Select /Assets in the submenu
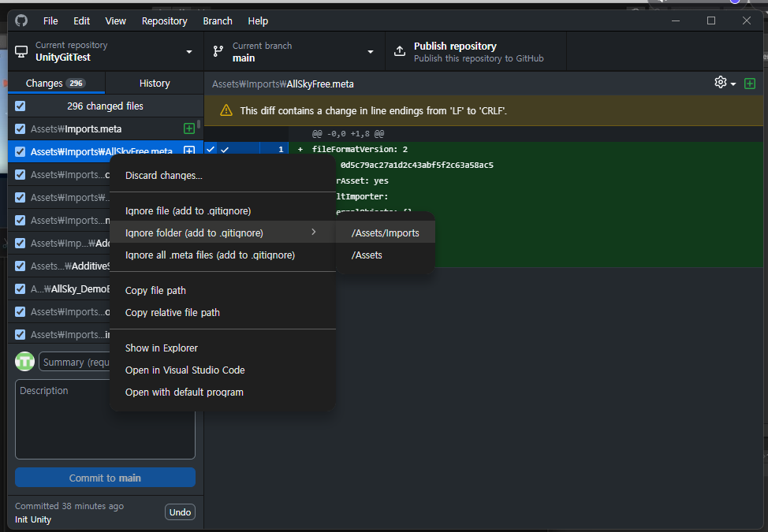The height and width of the screenshot is (532, 768). coord(386,255)
